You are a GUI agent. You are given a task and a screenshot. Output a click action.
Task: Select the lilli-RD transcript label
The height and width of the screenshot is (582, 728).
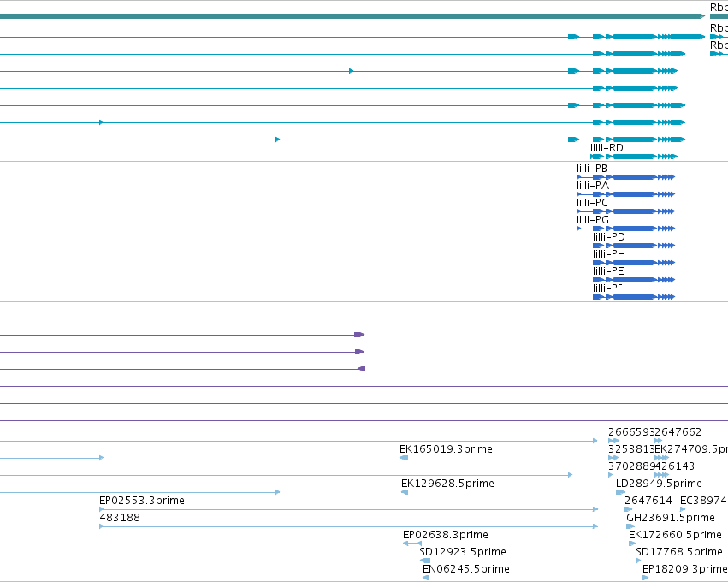(x=607, y=148)
